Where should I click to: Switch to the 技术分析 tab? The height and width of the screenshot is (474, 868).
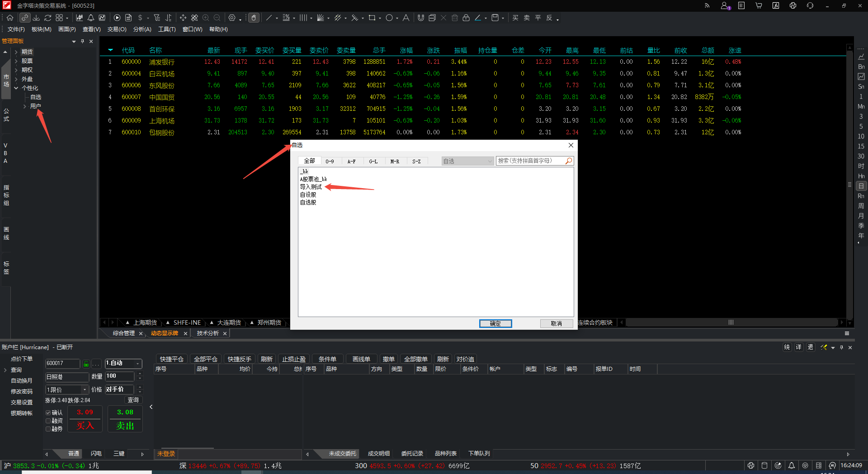tap(208, 333)
